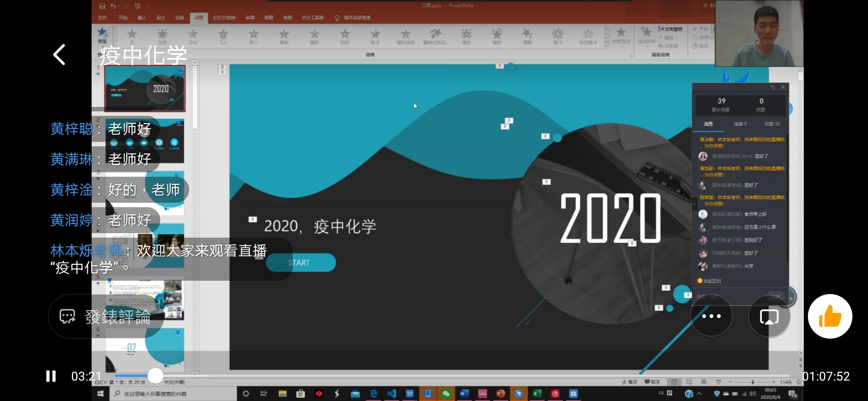Select the 缩放 zoom animation effect
The height and width of the screenshot is (401, 868).
click(467, 36)
